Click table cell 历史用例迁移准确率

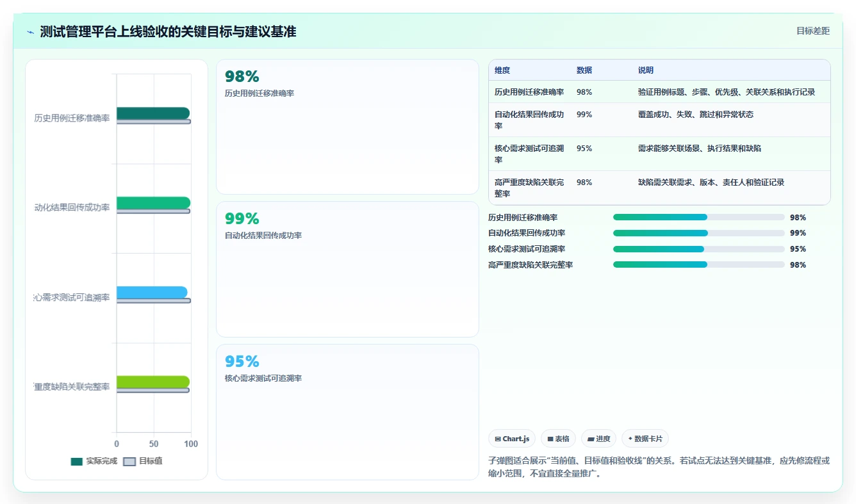click(529, 92)
